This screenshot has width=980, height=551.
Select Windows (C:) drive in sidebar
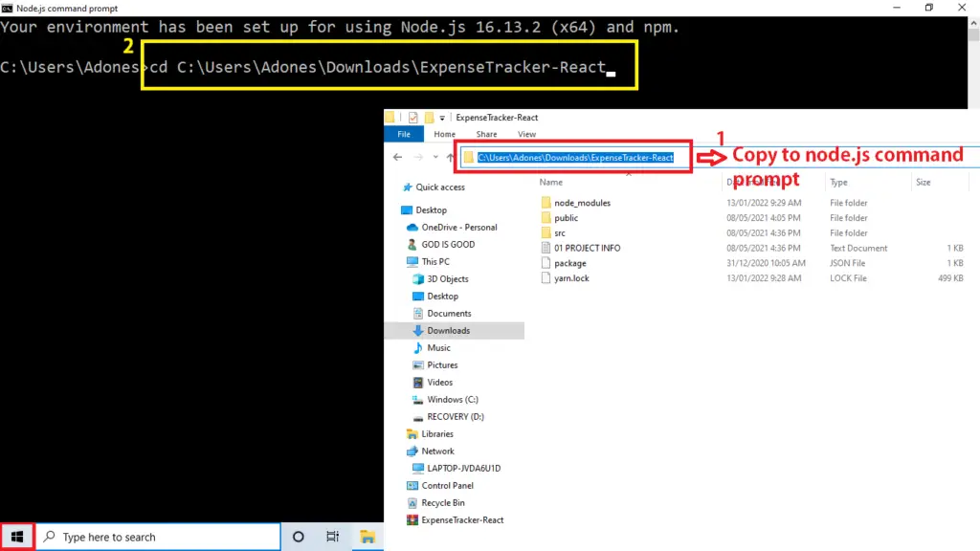[452, 400]
